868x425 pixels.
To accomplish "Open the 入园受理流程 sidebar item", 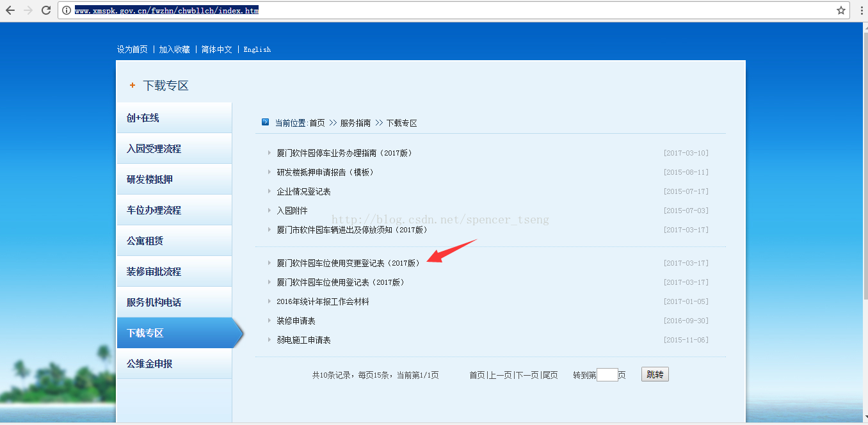I will (174, 148).
